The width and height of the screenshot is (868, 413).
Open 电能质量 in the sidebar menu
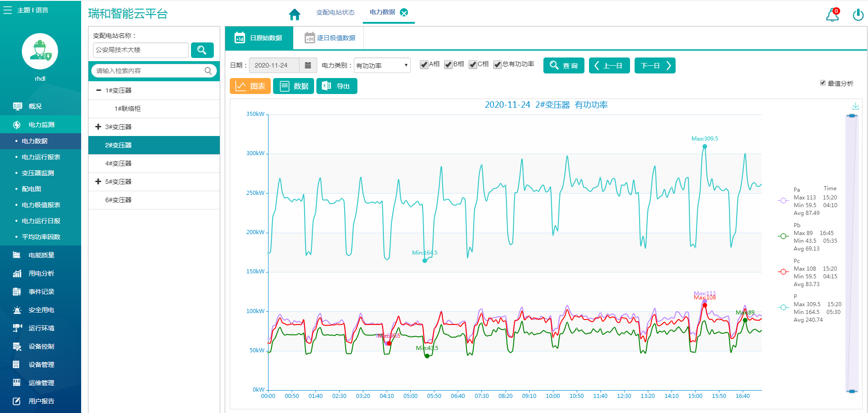(41, 255)
